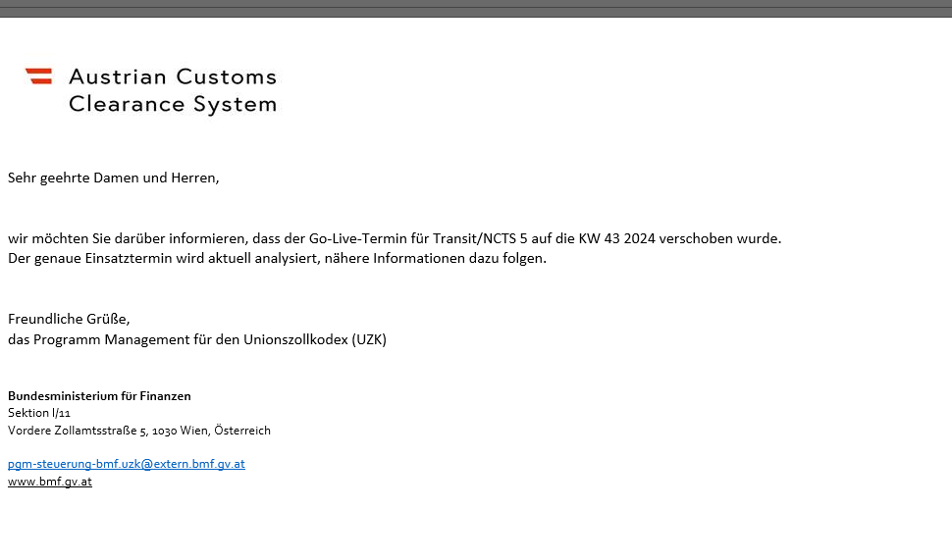The width and height of the screenshot is (952, 560).
Task: Click the "Freundliche Grüße" closing line
Action: (x=69, y=319)
